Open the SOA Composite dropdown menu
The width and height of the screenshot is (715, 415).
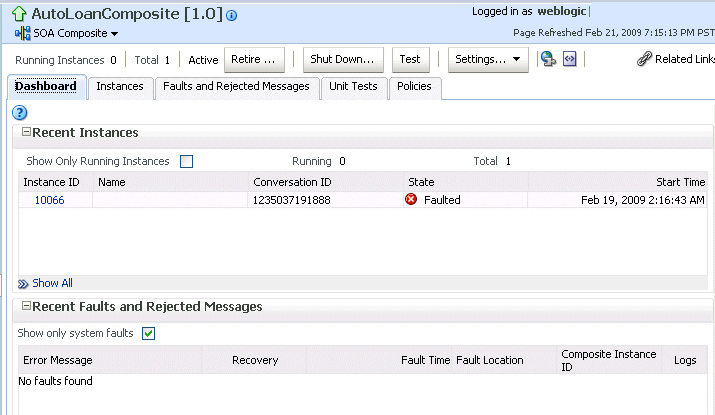[75, 33]
